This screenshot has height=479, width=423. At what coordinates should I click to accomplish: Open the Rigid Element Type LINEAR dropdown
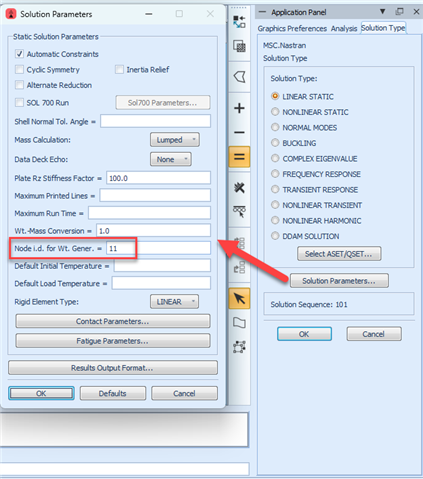click(174, 302)
